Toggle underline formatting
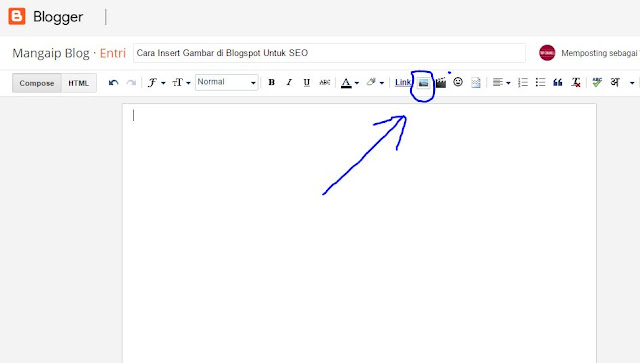The image size is (640, 363). 307,82
